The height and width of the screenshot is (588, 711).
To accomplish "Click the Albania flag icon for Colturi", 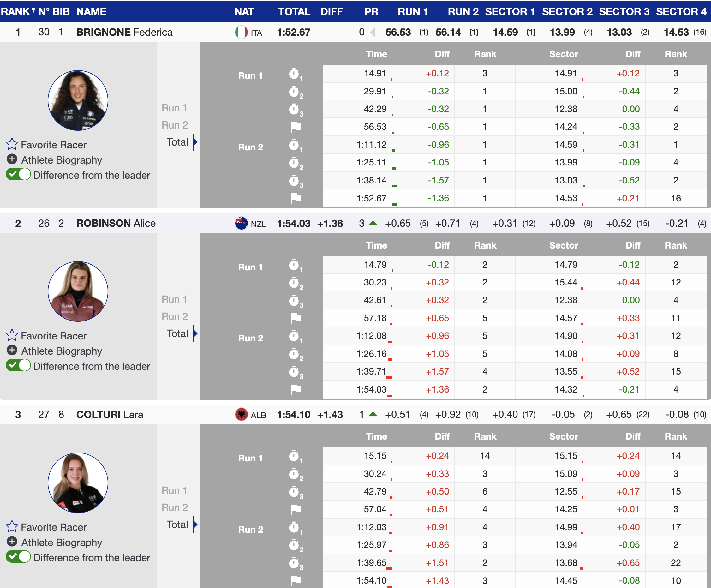I will pyautogui.click(x=241, y=415).
